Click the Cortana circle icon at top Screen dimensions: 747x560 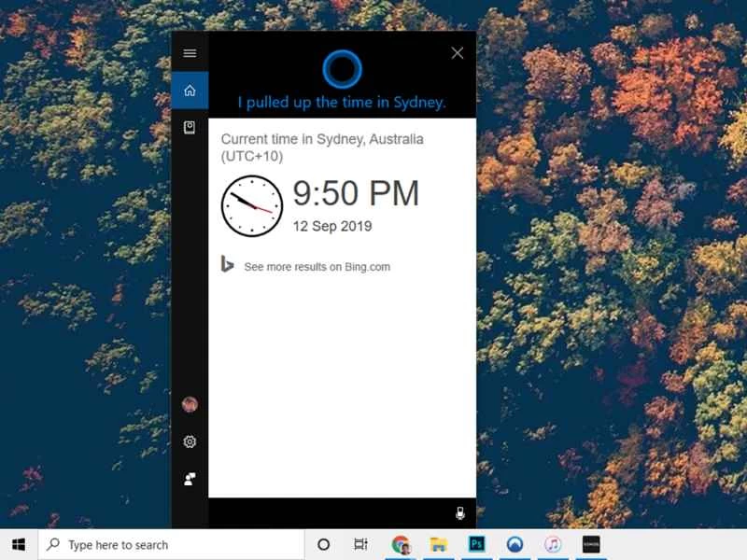click(x=343, y=69)
